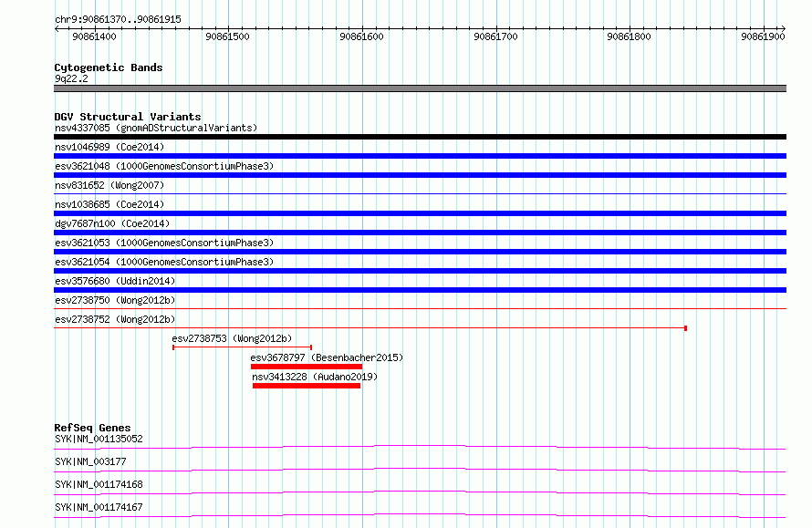This screenshot has width=812, height=528.
Task: Select the magenta SYK NM_001174167 gene line
Action: pyautogui.click(x=420, y=515)
